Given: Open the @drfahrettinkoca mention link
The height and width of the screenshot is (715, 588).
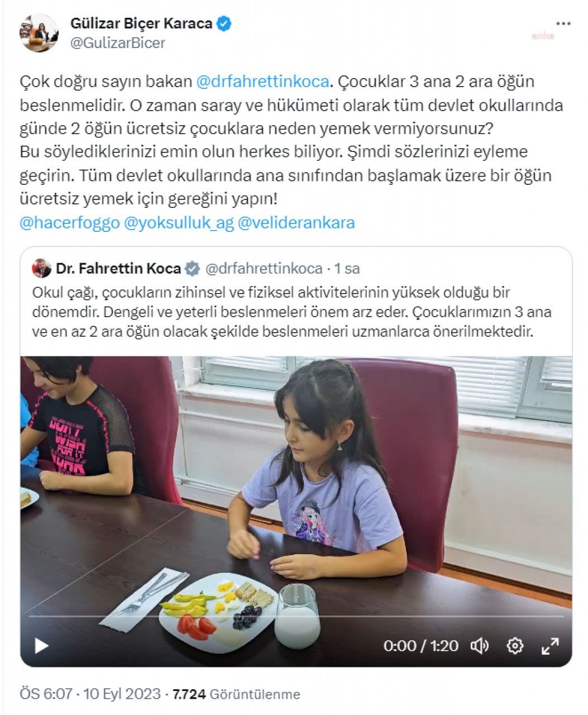Looking at the screenshot, I should [x=262, y=82].
